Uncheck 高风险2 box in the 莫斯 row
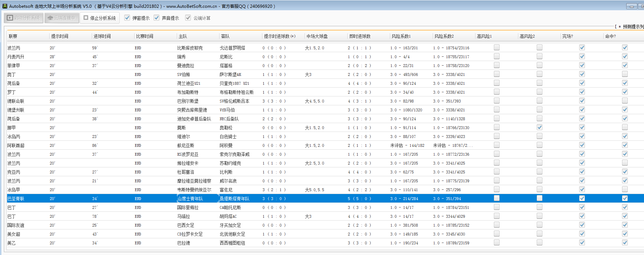The image size is (644, 255). pos(539,127)
